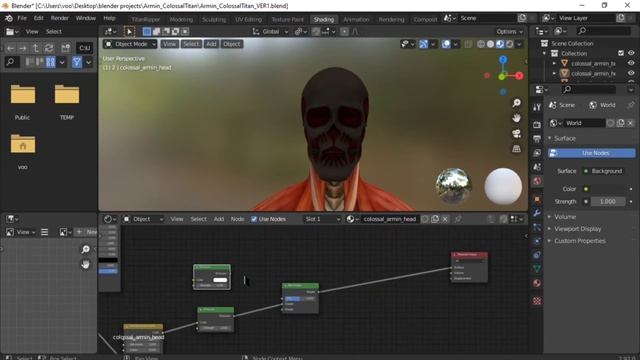Open the viewport shading options dropdown arrow
Image resolution: width=640 pixels, height=360 pixels.
(x=519, y=44)
